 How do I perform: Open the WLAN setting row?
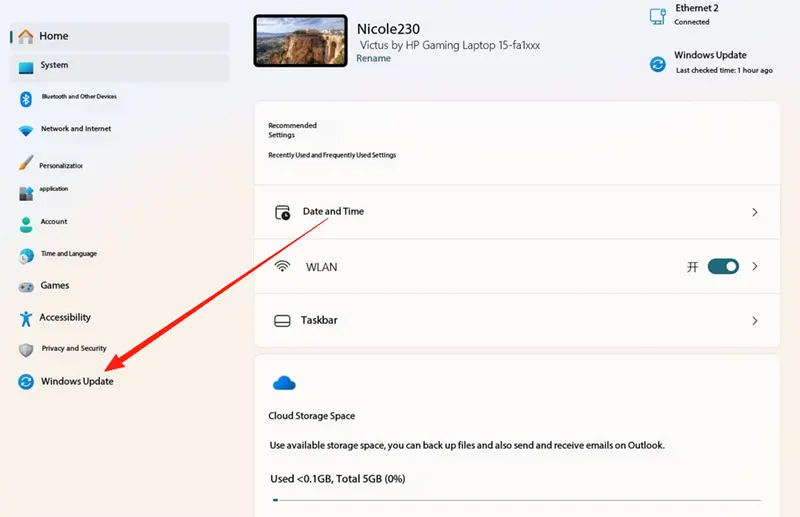pos(517,266)
